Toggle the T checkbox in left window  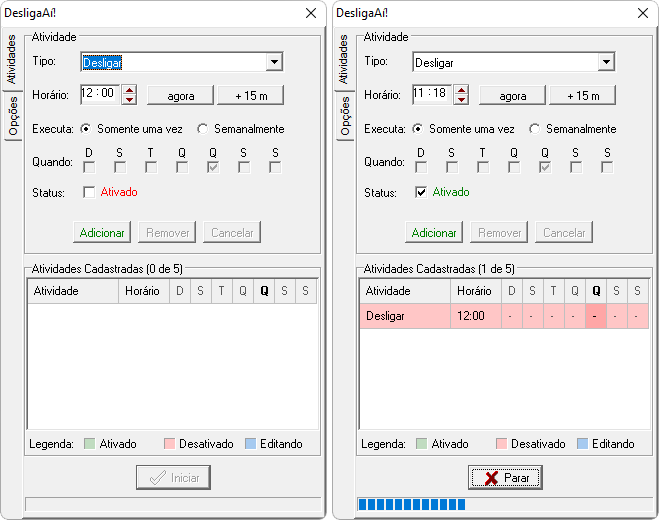[151, 167]
